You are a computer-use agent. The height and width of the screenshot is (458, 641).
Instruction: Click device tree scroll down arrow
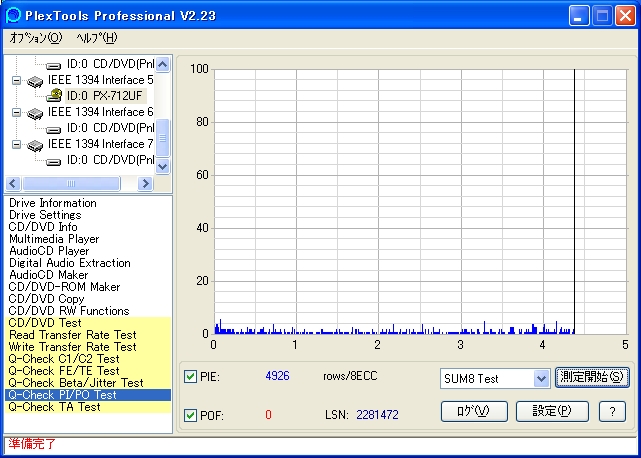[x=163, y=166]
